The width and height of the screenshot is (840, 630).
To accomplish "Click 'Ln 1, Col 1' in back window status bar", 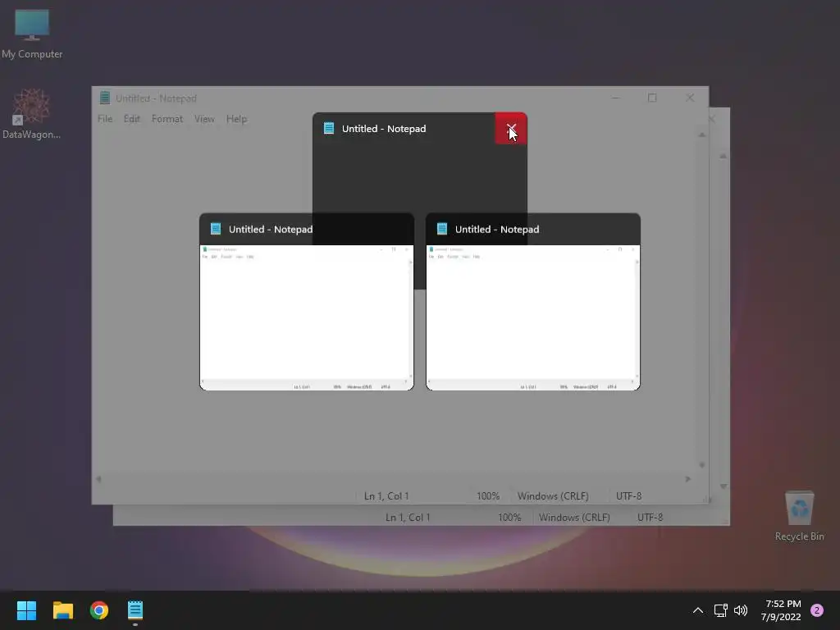I will (x=408, y=518).
